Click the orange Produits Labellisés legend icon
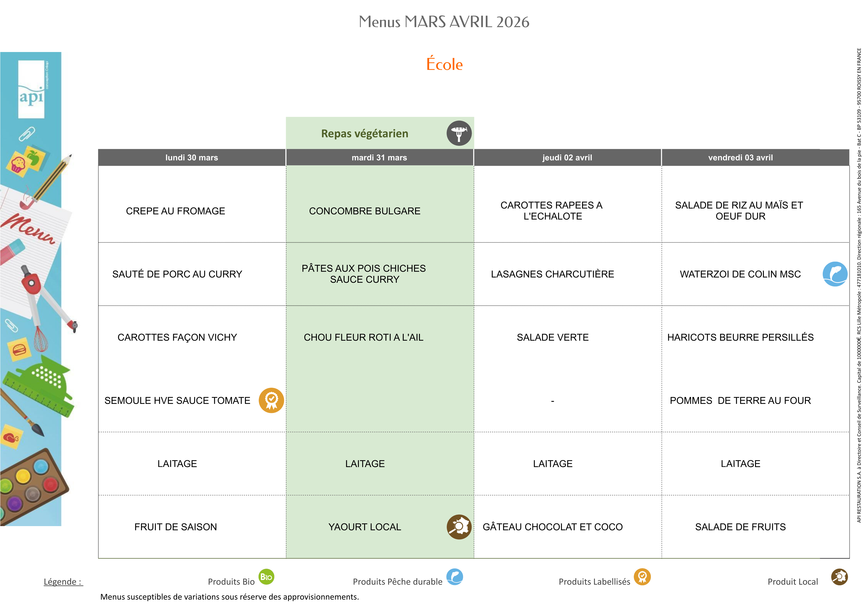This screenshot has height=614, width=868. (642, 577)
